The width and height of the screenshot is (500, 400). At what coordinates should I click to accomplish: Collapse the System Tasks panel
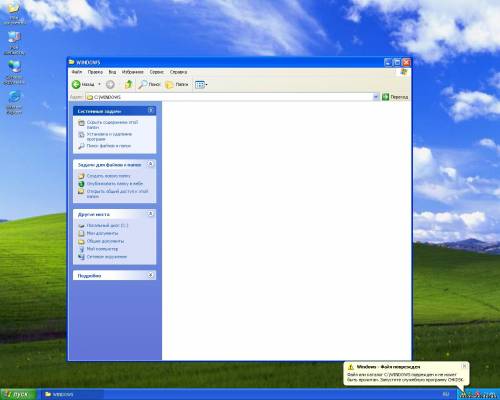tap(151, 110)
